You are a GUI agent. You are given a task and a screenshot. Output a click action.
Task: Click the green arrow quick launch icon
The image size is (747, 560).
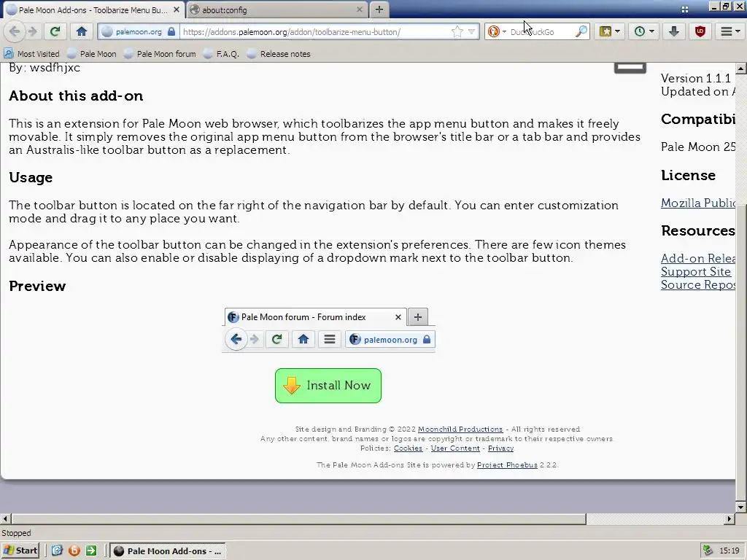coord(91,551)
